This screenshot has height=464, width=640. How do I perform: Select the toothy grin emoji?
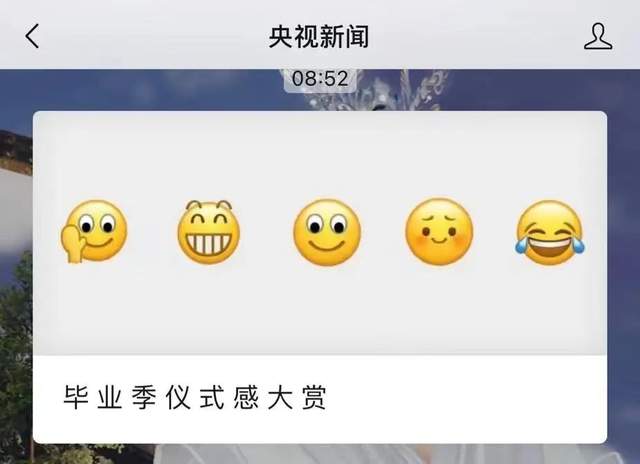tap(209, 231)
